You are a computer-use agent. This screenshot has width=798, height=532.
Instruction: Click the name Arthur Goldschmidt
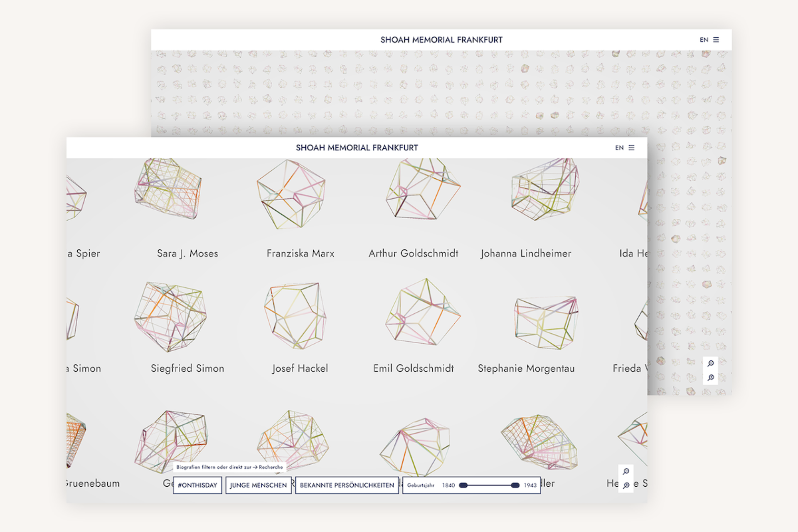click(x=414, y=254)
